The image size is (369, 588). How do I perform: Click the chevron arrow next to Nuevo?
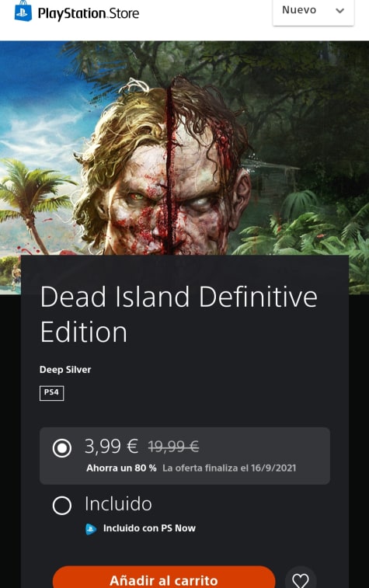pos(339,11)
